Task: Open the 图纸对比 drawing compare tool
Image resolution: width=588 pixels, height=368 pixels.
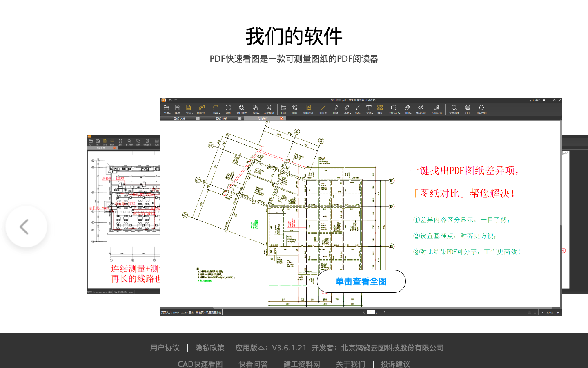Action: [x=202, y=108]
